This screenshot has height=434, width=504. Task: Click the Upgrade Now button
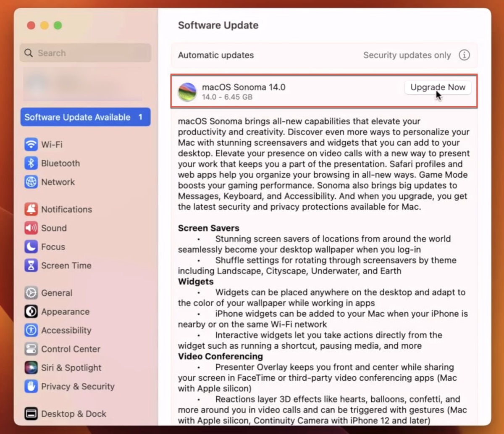point(438,87)
